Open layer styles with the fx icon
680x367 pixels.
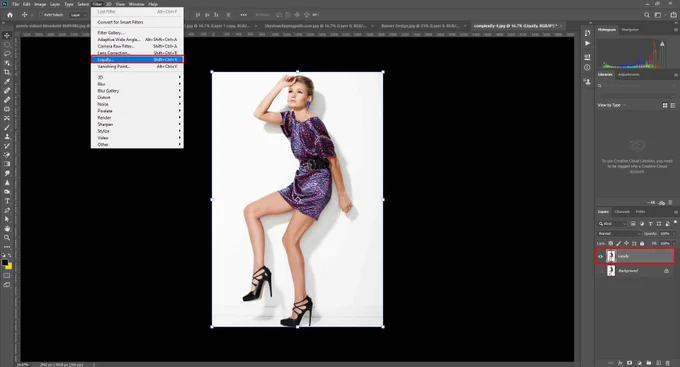coord(620,363)
